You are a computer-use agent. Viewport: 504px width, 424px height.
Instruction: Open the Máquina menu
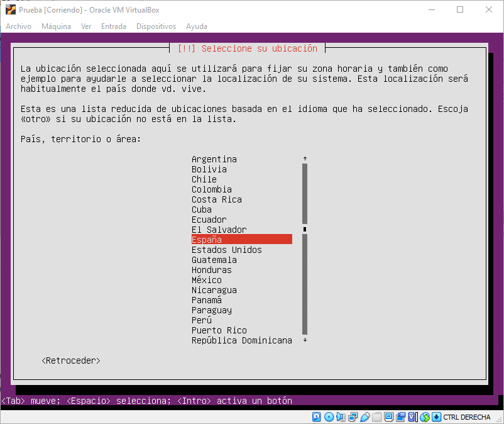coord(56,26)
